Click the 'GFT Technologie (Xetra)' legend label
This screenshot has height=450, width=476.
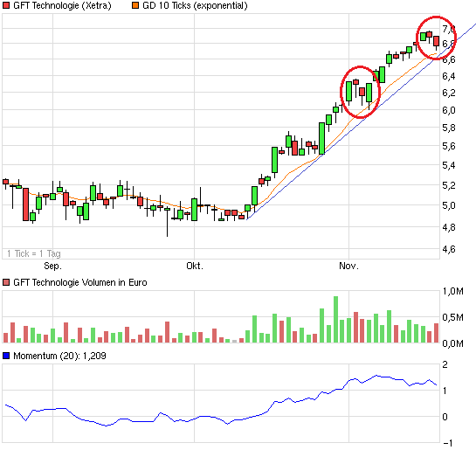coord(62,5)
